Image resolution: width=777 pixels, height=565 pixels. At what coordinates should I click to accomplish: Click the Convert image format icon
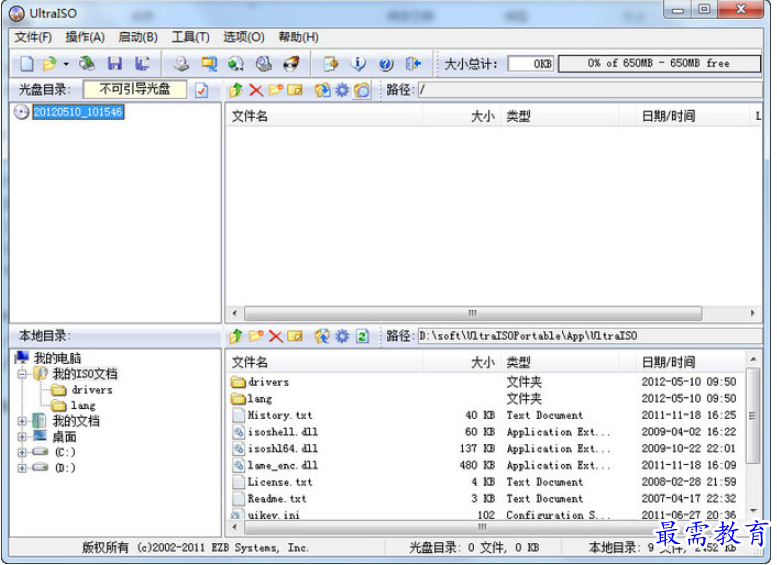(209, 63)
